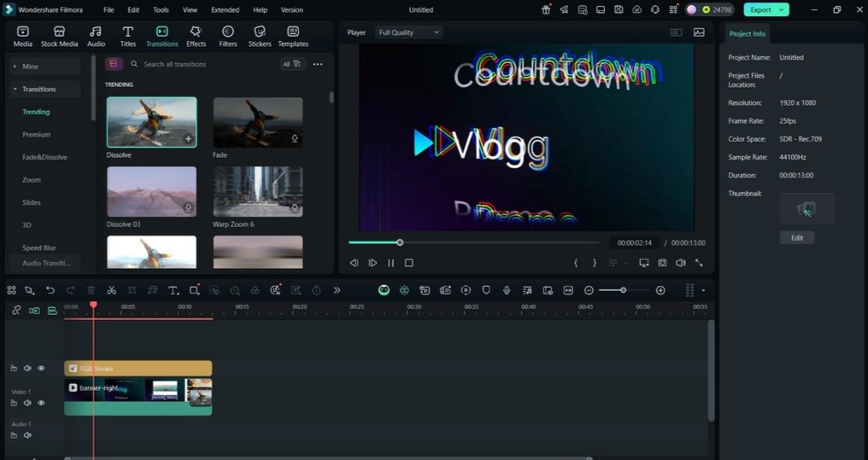Take a snapshot with the camera icon
Image resolution: width=868 pixels, height=460 pixels.
coord(662,263)
